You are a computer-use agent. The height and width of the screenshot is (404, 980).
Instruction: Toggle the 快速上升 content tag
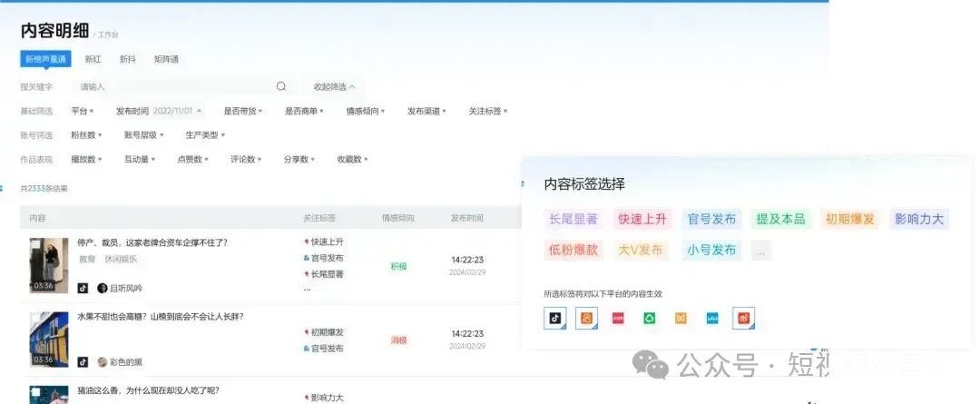pos(642,219)
